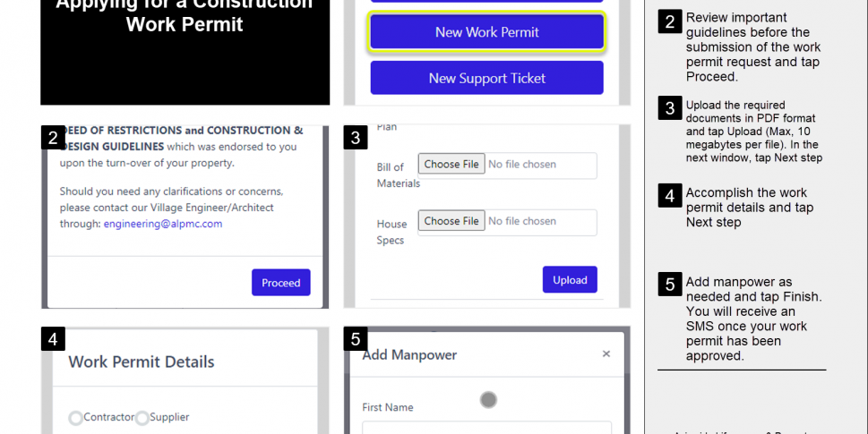Choose a file for Bill of Materials
868x434 pixels.
coord(451,164)
